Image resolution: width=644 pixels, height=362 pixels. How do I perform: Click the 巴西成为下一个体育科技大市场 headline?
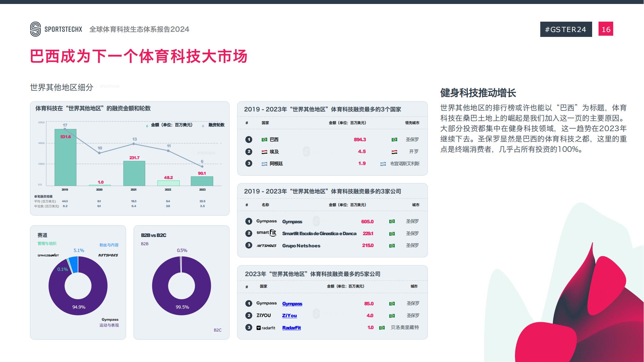pos(139,56)
